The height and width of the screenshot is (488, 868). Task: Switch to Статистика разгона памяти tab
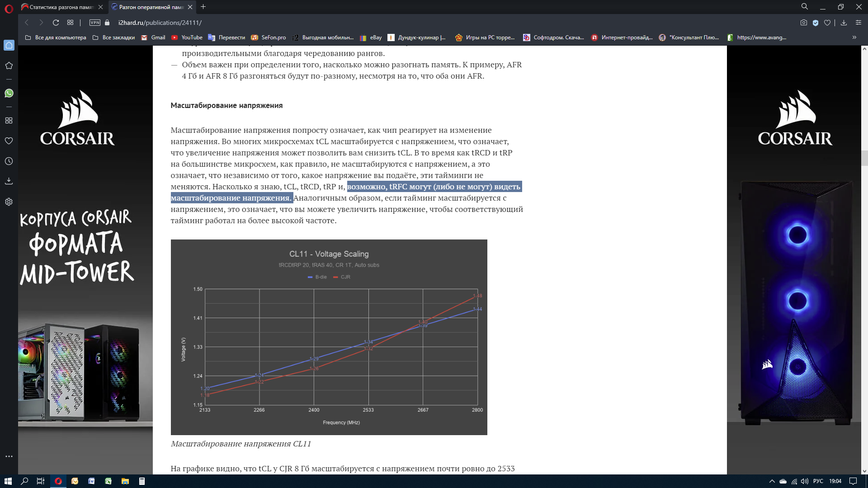(61, 7)
